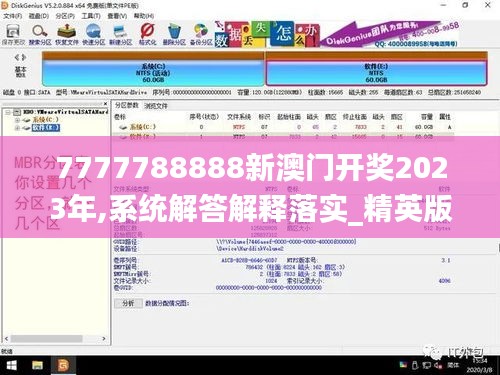This screenshot has width=500, height=375.
Task: Click the drive icon beside 系统(C:) in tree
Action: (x=27, y=120)
